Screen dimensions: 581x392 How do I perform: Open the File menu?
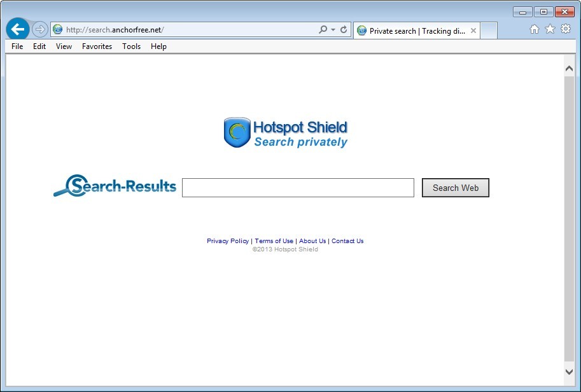[x=17, y=46]
